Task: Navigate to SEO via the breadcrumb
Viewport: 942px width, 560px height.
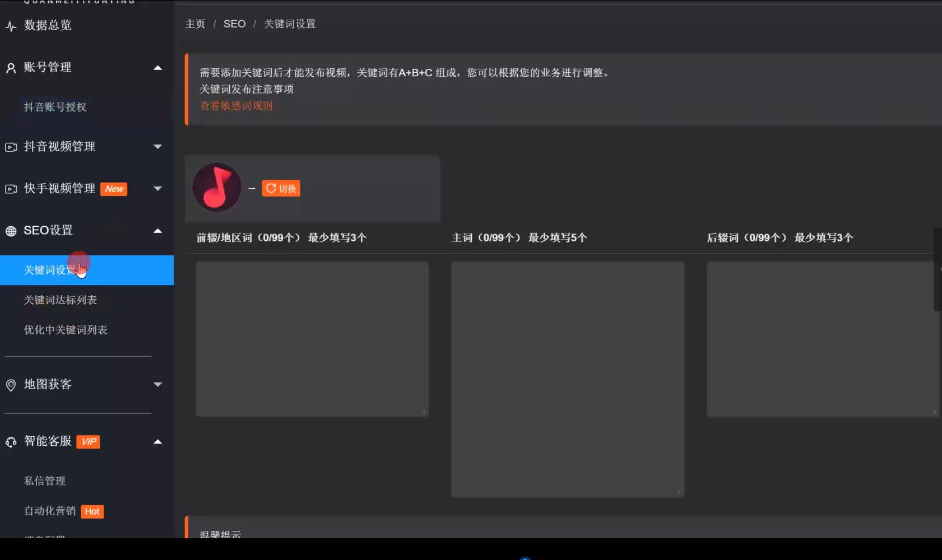Action: 235,24
